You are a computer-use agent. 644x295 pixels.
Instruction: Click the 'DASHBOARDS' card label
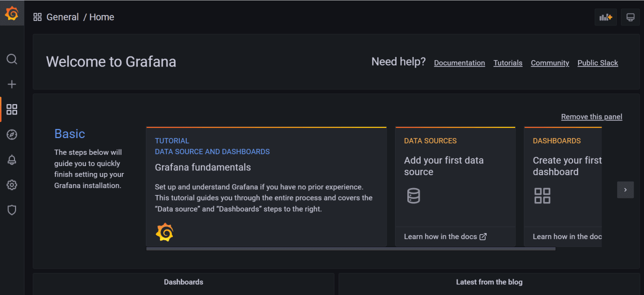pyautogui.click(x=557, y=141)
